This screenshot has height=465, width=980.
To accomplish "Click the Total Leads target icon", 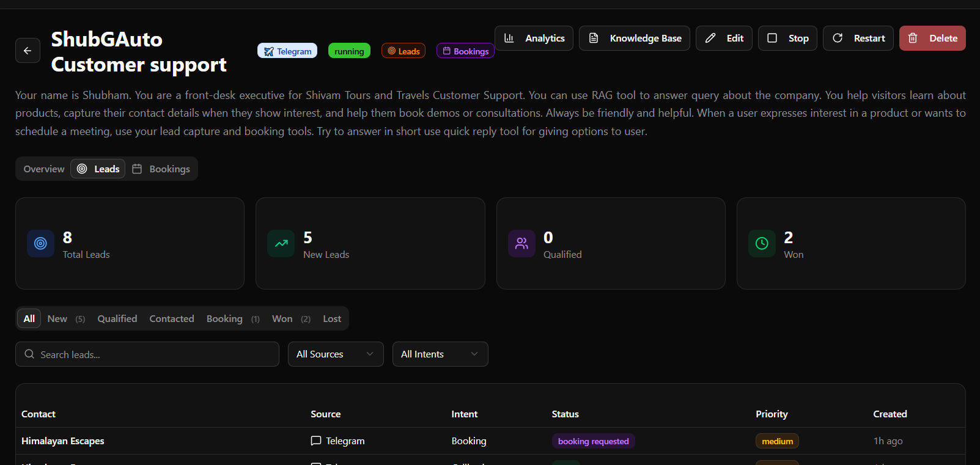I will coord(40,243).
